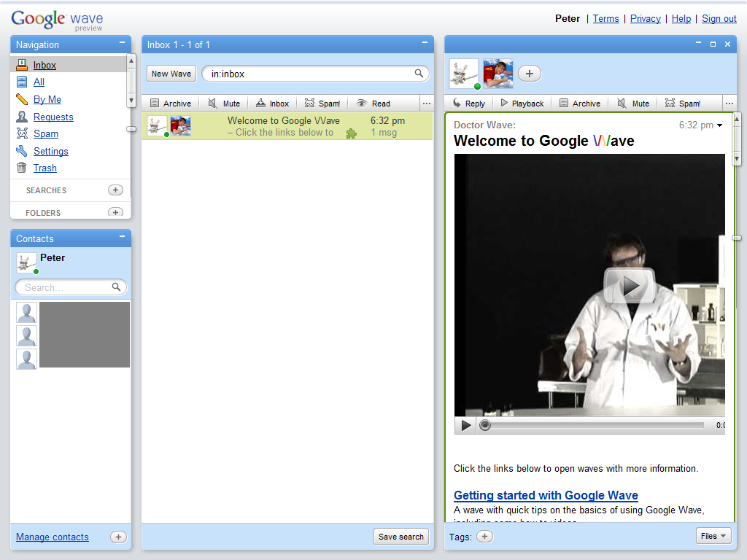747x560 pixels.
Task: Move the wave to Inbox via the toolbar
Action: 273,104
